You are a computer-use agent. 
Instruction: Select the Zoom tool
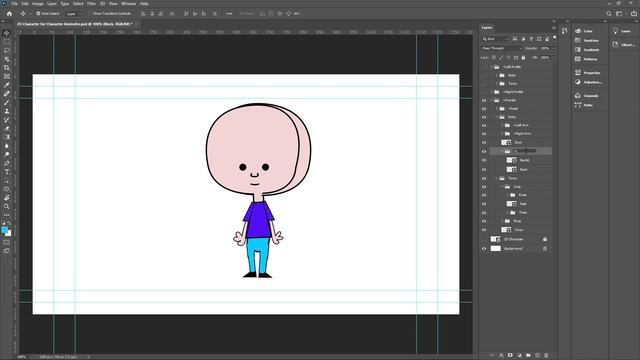[x=7, y=207]
